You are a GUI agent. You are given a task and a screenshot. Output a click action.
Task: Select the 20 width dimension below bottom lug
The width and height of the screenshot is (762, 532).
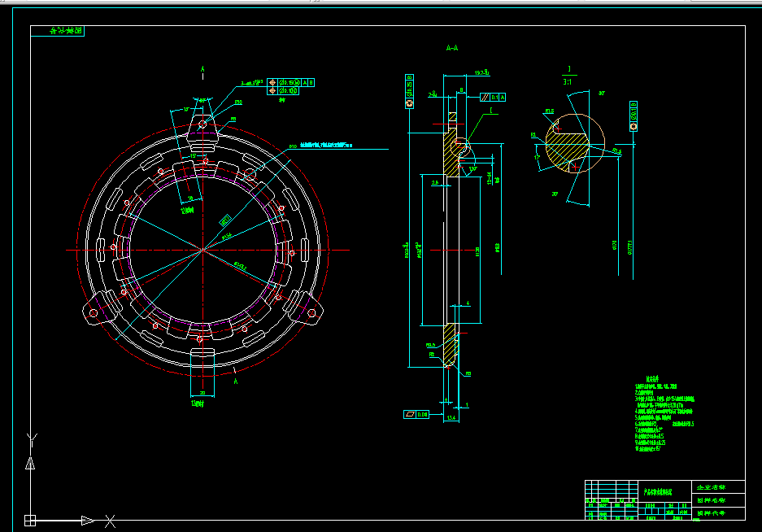pyautogui.click(x=202, y=393)
